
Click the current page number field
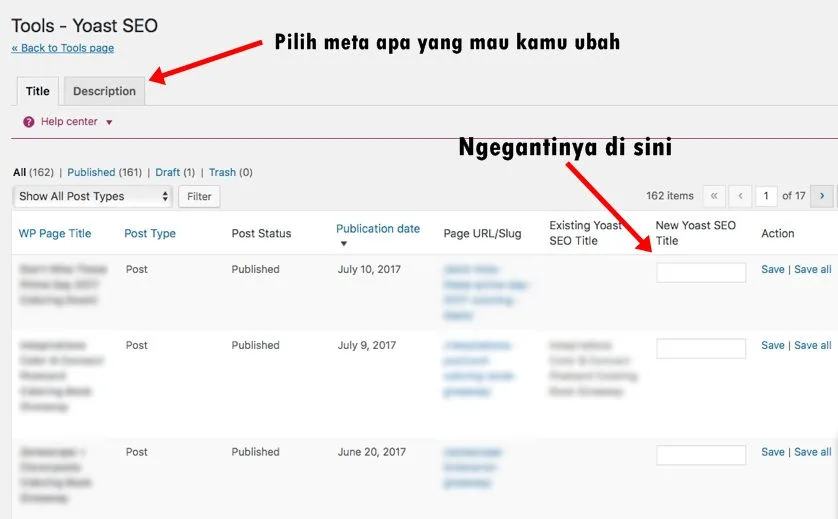click(x=766, y=196)
